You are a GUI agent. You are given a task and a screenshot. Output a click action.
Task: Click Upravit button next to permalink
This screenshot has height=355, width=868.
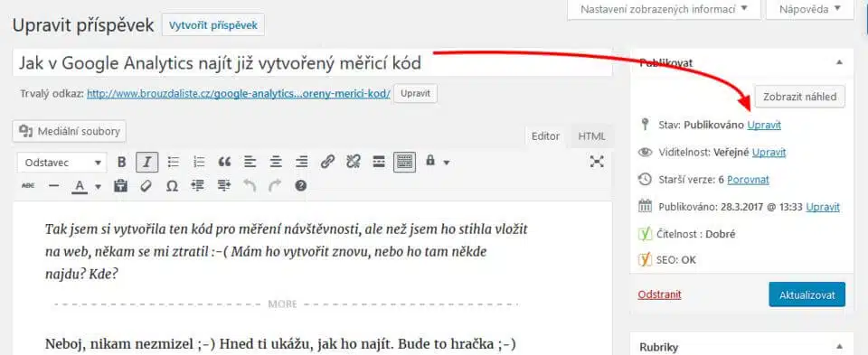click(x=415, y=93)
